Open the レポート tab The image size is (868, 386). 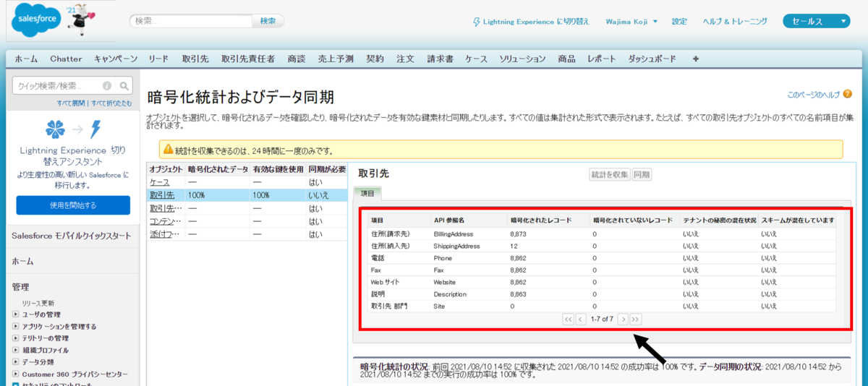(602, 59)
